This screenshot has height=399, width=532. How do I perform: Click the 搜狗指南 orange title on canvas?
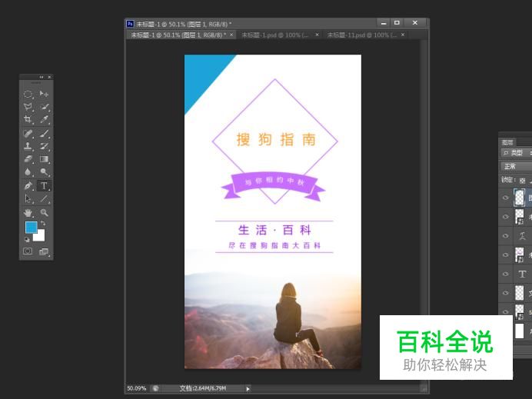pyautogui.click(x=276, y=139)
